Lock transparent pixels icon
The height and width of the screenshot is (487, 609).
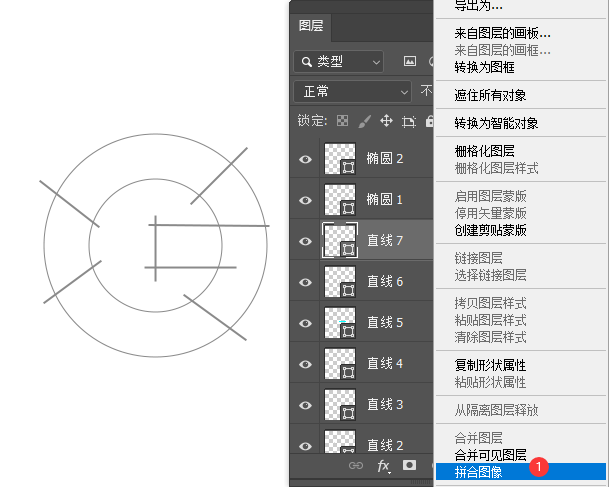click(342, 121)
